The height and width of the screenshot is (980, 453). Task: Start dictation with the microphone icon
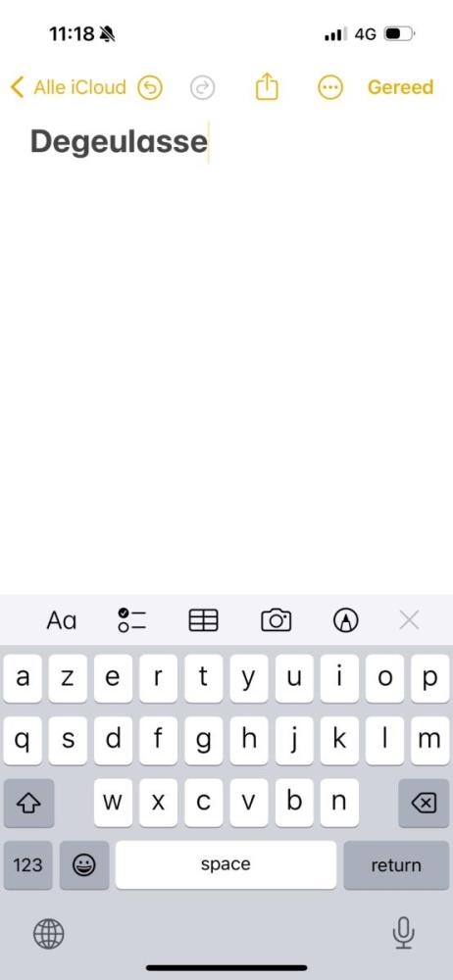[x=404, y=933]
